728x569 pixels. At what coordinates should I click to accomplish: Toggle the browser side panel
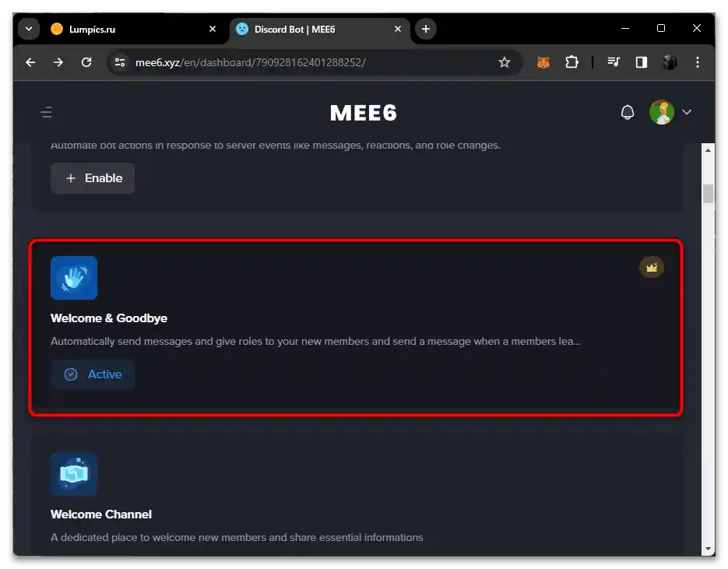coord(642,62)
